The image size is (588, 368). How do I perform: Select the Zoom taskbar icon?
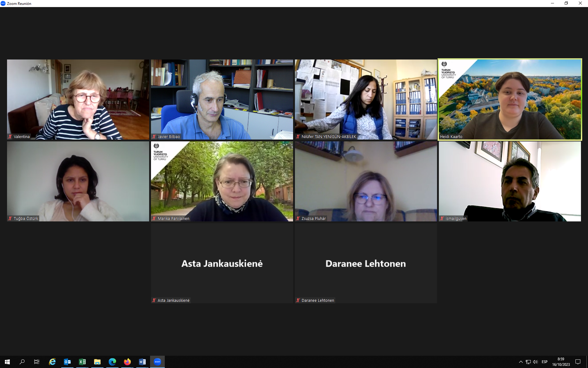(157, 362)
